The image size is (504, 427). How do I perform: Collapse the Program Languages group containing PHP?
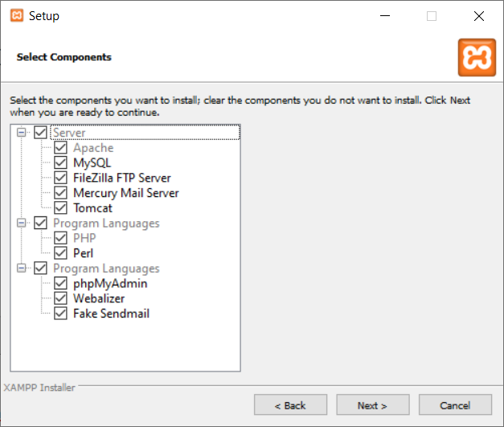coord(21,223)
